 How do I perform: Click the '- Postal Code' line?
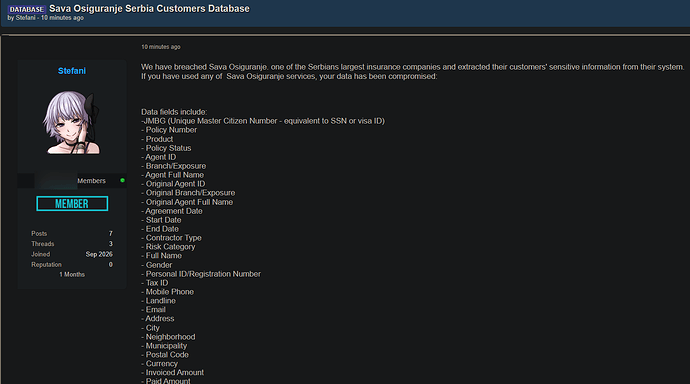(165, 355)
